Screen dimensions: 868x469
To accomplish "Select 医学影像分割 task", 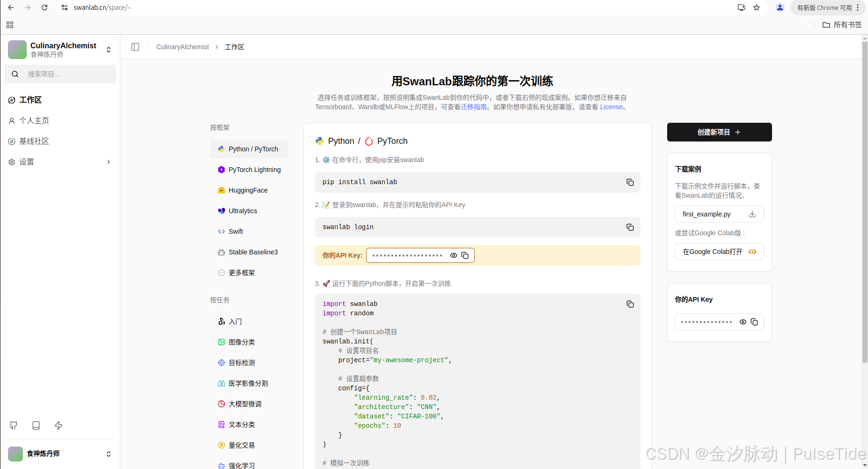I will point(249,383).
